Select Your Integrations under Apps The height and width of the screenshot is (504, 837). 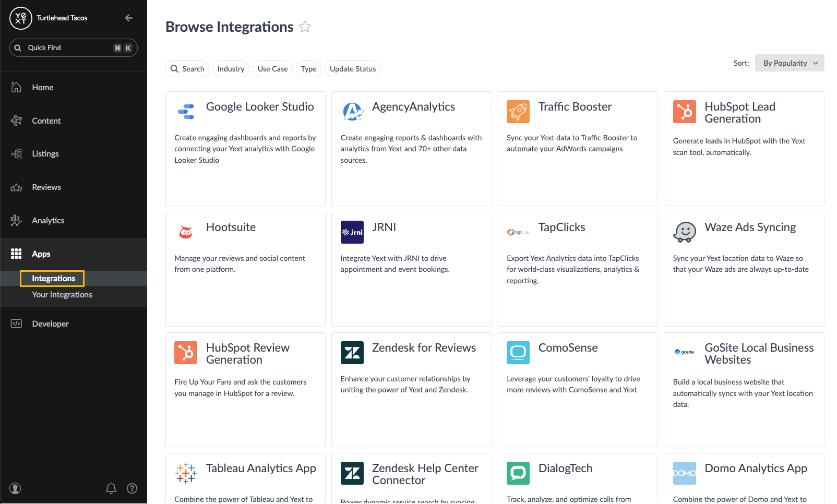click(x=62, y=295)
